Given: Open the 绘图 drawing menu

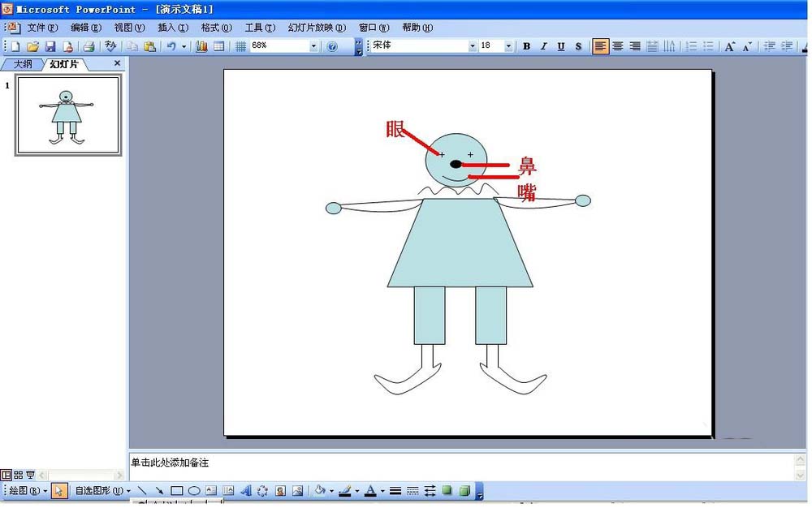Looking at the screenshot, I should (x=28, y=490).
